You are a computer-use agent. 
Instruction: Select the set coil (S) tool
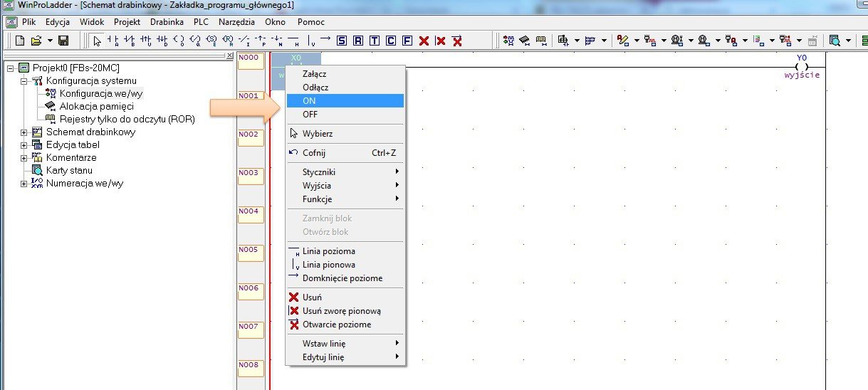pyautogui.click(x=211, y=41)
